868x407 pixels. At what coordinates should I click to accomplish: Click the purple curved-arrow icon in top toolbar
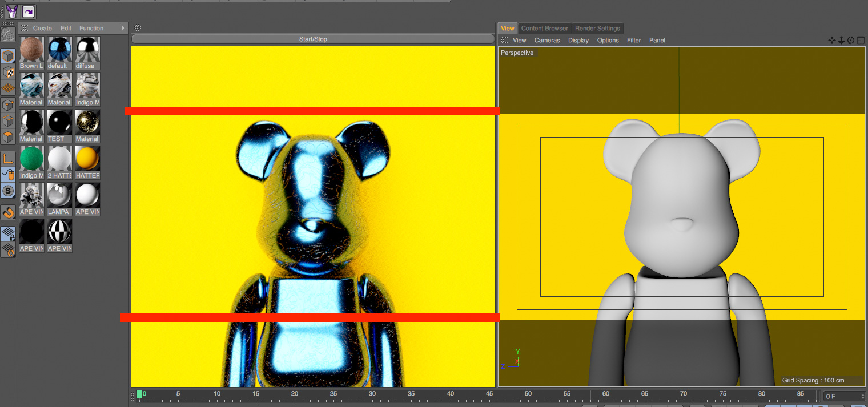coord(28,11)
